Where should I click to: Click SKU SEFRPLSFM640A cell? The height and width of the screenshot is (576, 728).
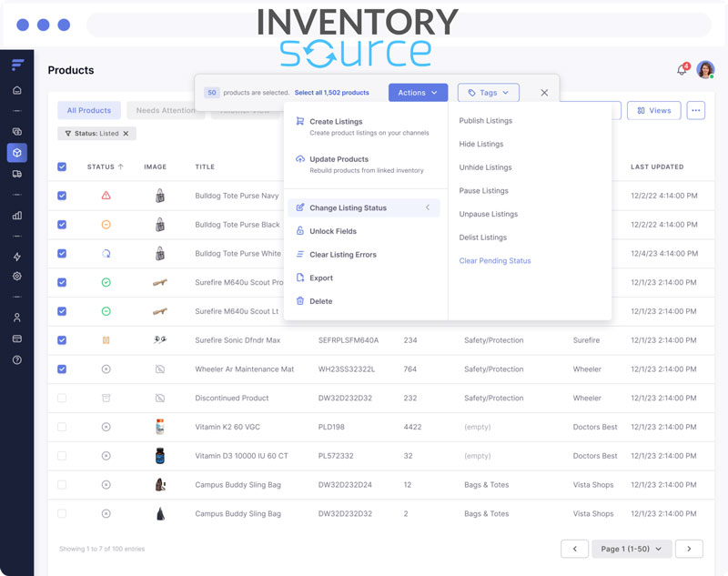(349, 340)
